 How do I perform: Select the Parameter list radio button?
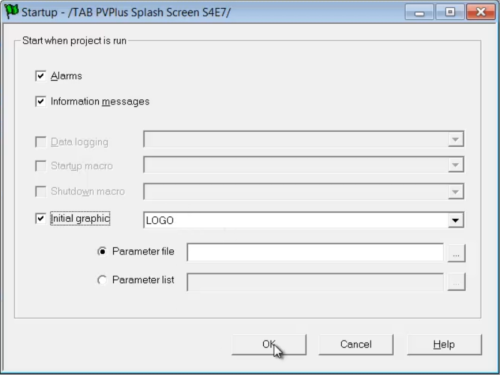(x=102, y=280)
